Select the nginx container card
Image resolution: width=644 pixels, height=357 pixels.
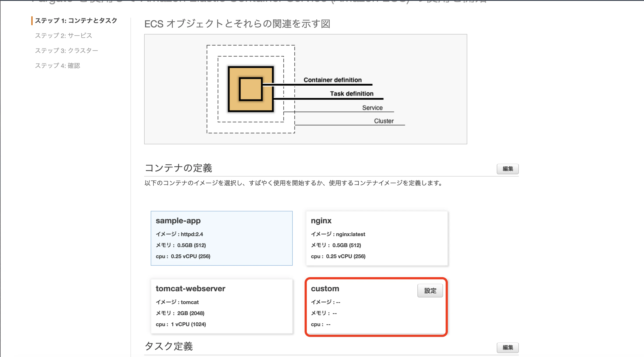[x=377, y=238]
